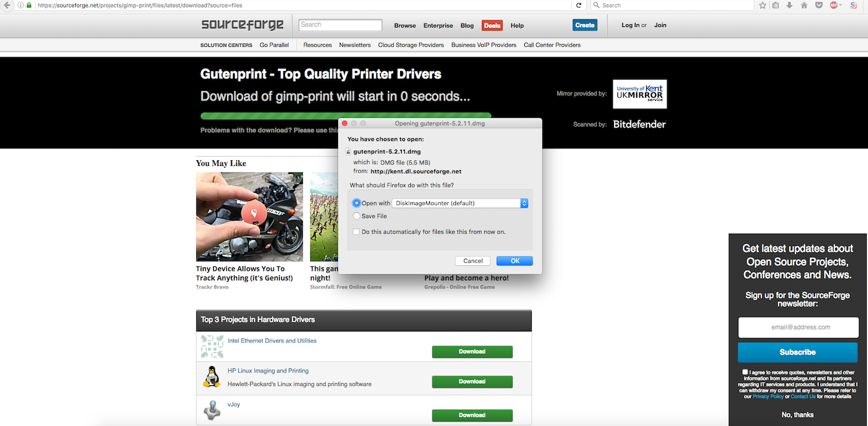The height and width of the screenshot is (426, 868).
Task: Download Intel Ethernet Drivers and Utilities
Action: 472,352
